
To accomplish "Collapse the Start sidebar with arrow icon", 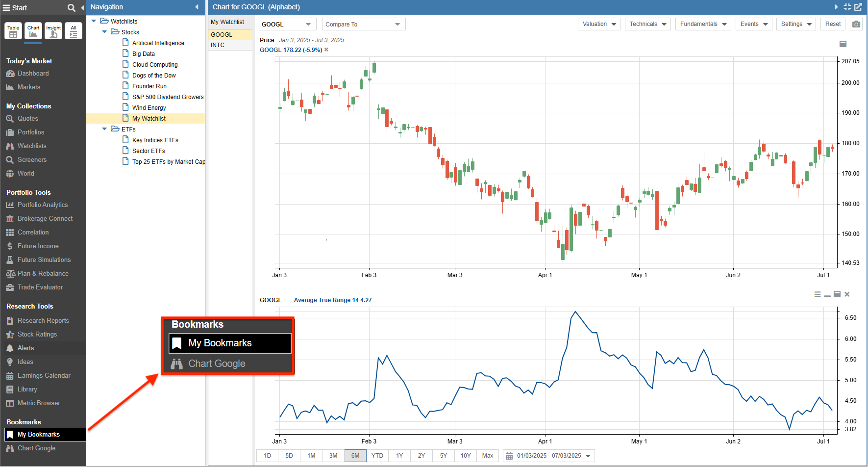I will (x=82, y=8).
